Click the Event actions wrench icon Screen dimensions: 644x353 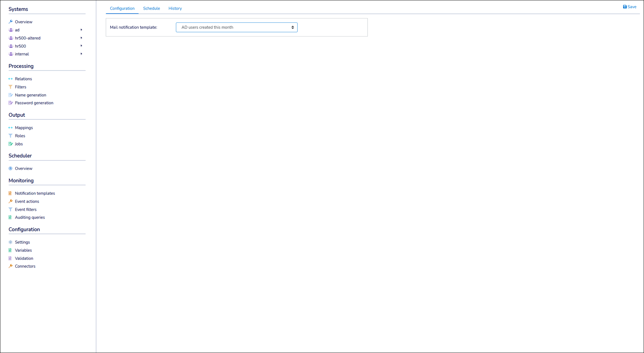(10, 201)
